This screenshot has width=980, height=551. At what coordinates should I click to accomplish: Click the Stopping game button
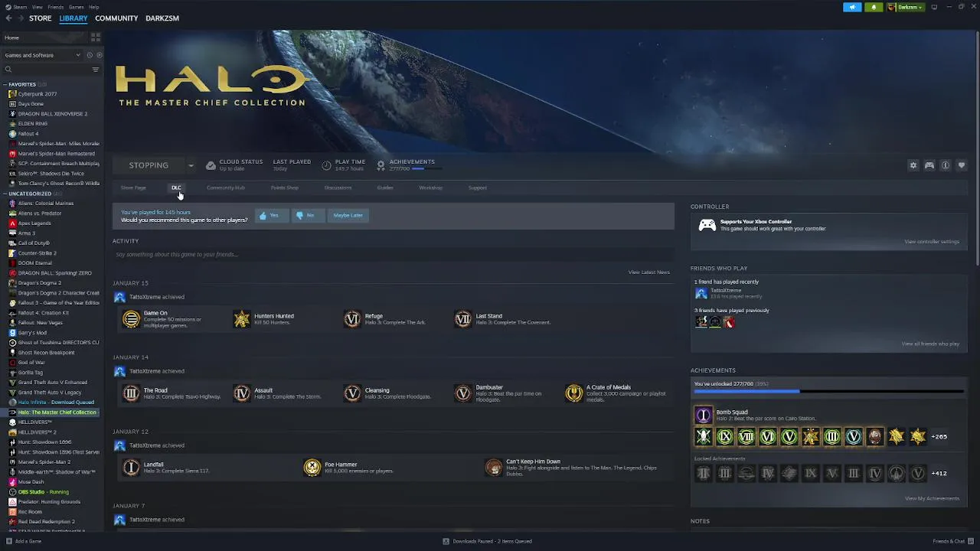coord(149,165)
